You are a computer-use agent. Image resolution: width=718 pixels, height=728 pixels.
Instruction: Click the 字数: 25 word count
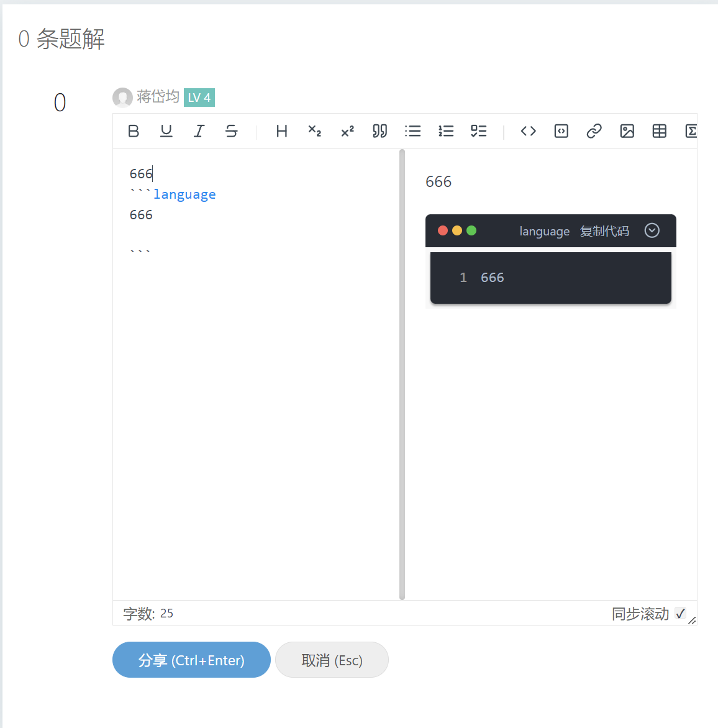148,613
